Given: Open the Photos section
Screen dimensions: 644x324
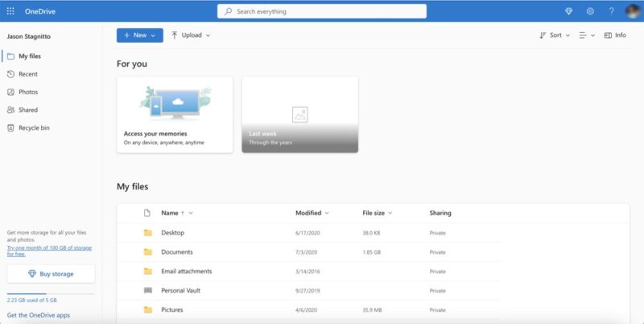Looking at the screenshot, I should coord(28,92).
